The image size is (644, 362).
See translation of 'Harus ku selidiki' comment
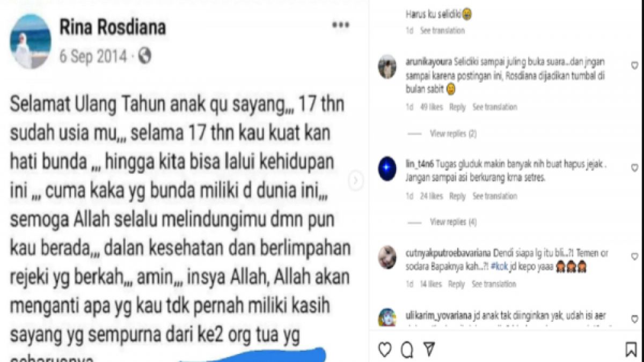(442, 31)
